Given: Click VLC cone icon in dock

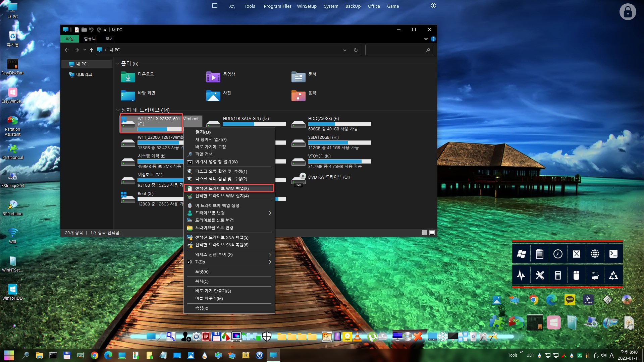Looking at the screenshot, I should pos(358,337).
